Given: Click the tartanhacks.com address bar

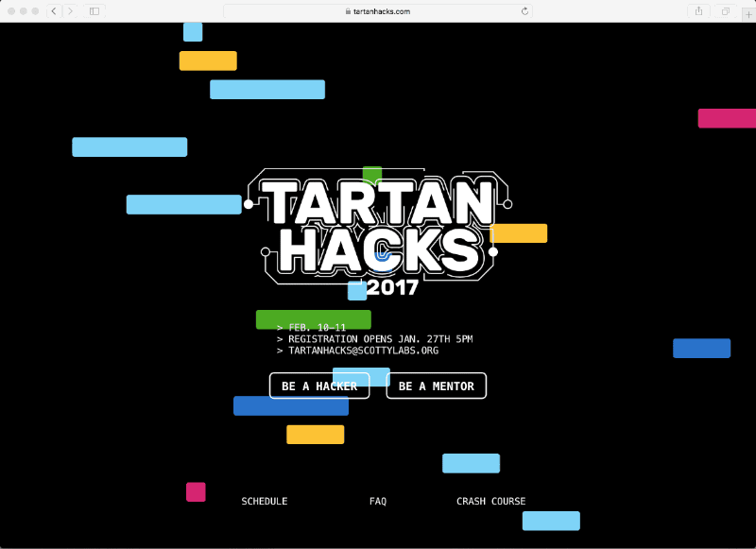Looking at the screenshot, I should (x=378, y=11).
